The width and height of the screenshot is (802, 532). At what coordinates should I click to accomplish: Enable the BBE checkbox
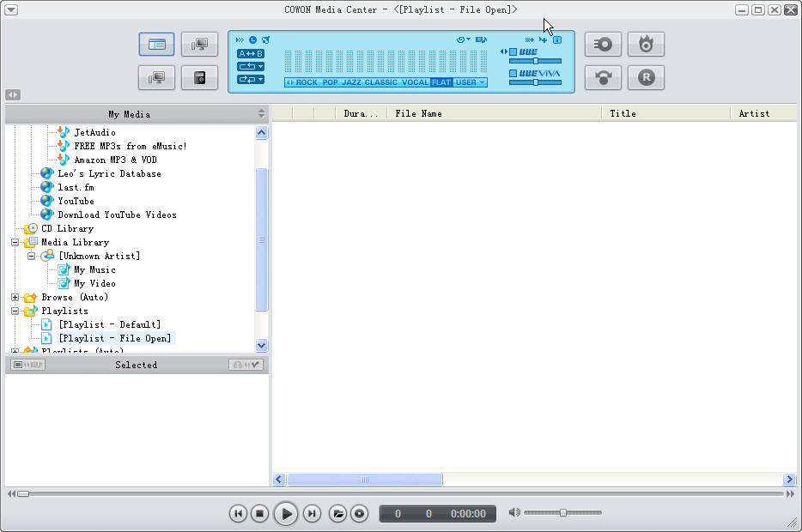[x=513, y=51]
